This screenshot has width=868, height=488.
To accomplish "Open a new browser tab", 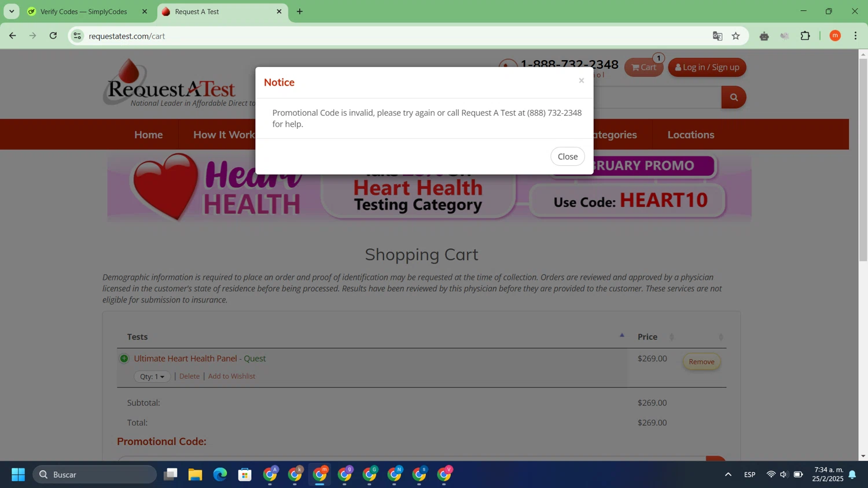I will click(x=300, y=12).
